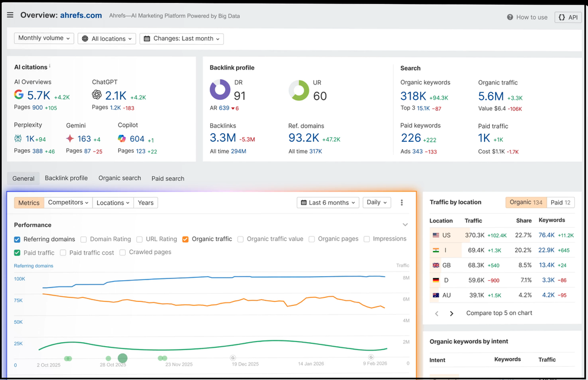
Task: Click the Google AI Overviews icon
Action: pos(19,95)
